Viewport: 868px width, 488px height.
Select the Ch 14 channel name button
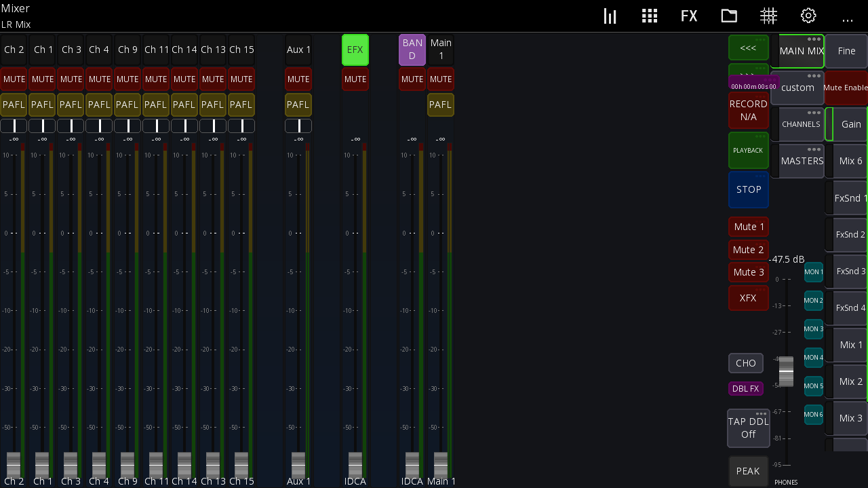point(184,50)
